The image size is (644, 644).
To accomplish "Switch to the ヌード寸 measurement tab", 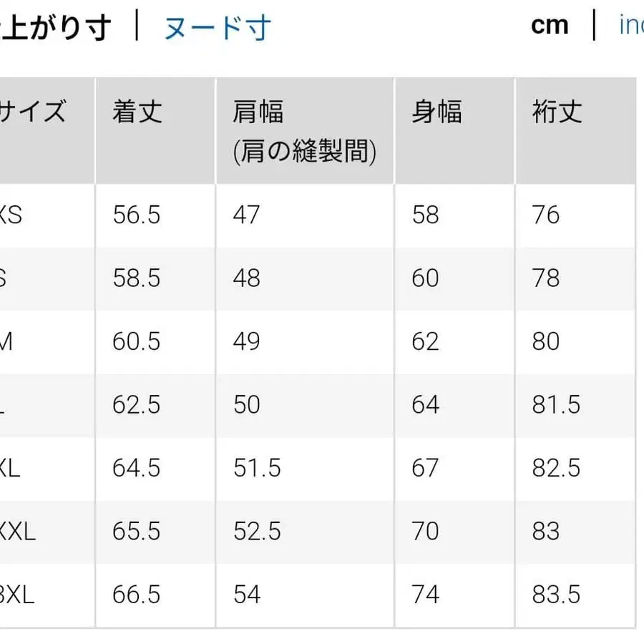I will (216, 26).
